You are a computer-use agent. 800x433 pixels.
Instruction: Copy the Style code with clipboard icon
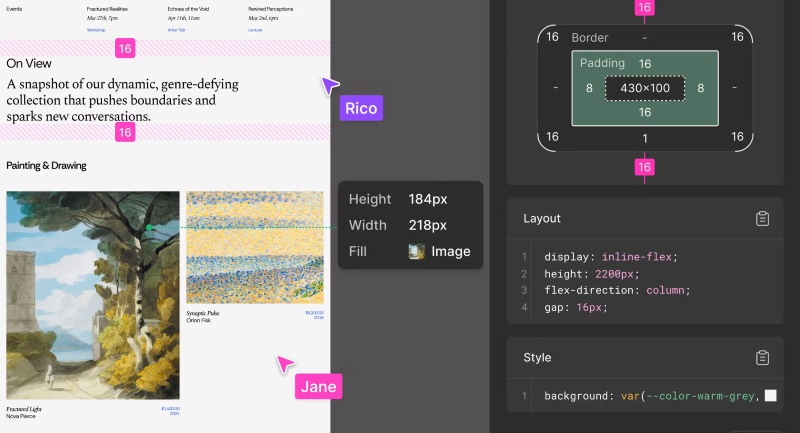coord(762,358)
